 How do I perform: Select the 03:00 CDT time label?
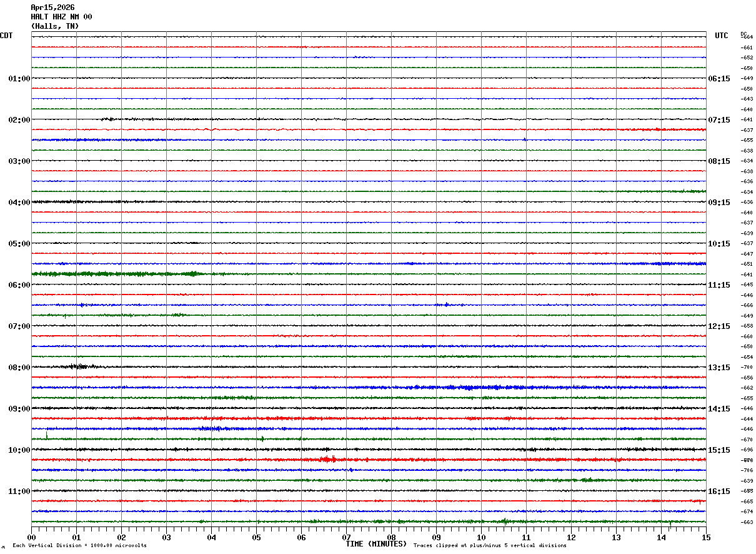pos(19,161)
